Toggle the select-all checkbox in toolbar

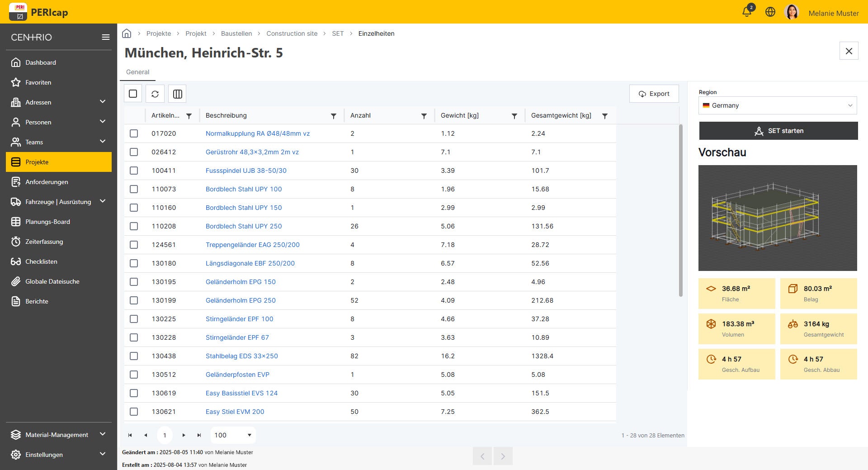click(x=133, y=94)
